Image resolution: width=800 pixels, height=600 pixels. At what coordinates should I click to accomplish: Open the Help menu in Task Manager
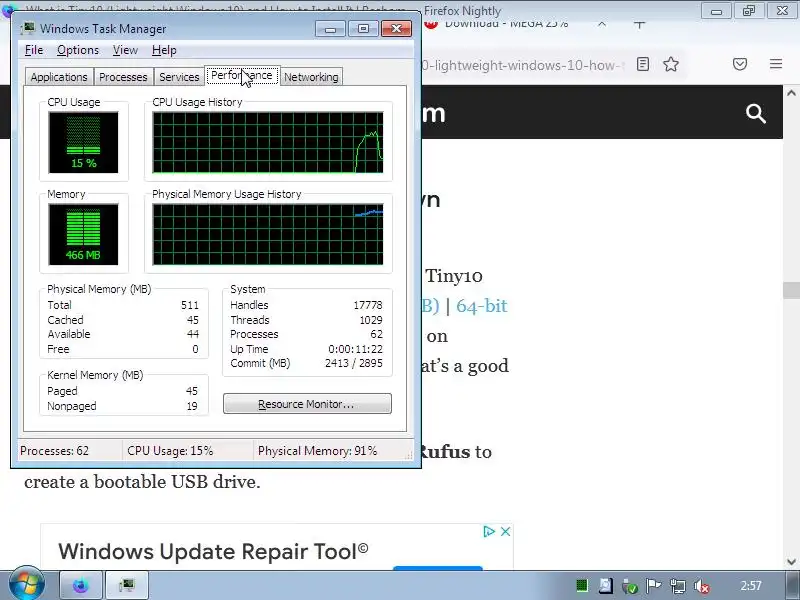[164, 50]
